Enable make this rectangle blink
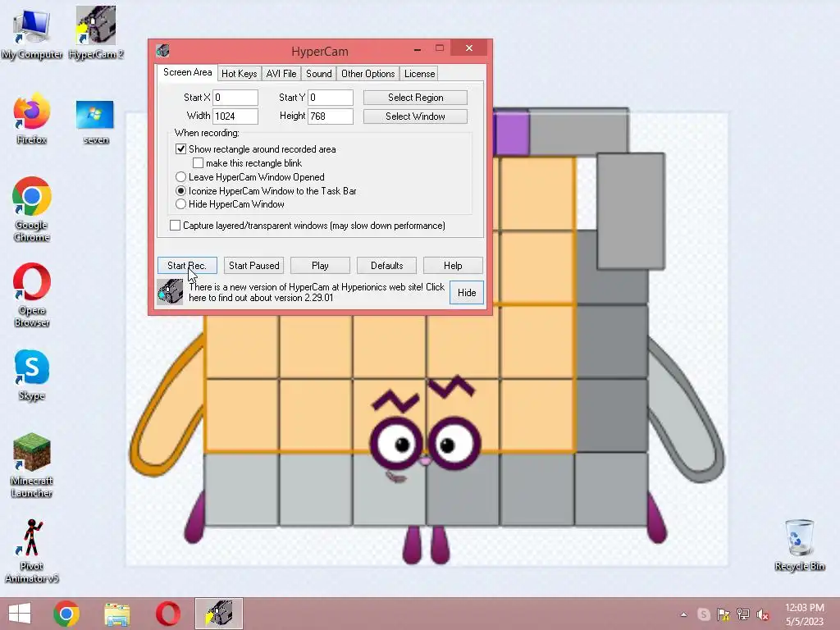 (199, 163)
